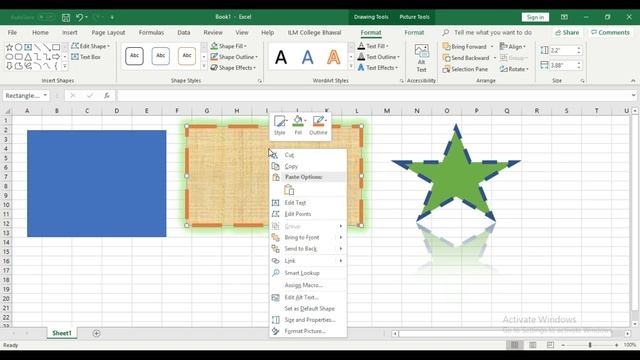Choose Cut from context menu
This screenshot has width=640, height=360.
click(x=308, y=155)
